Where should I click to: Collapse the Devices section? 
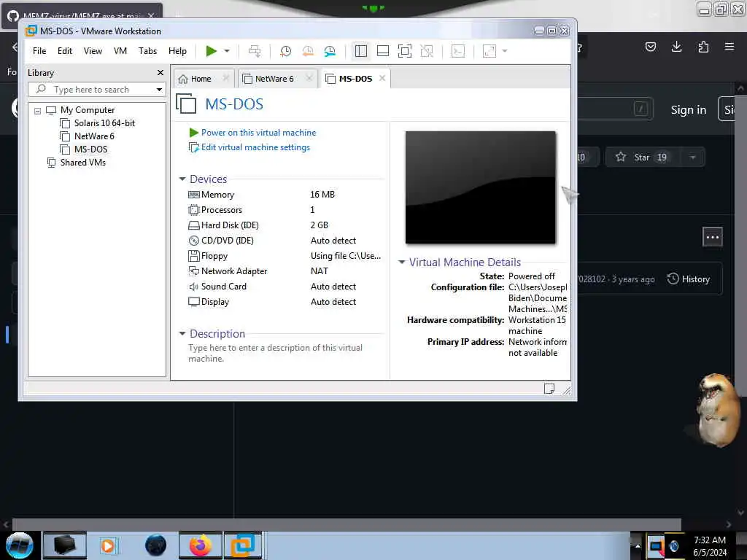182,179
